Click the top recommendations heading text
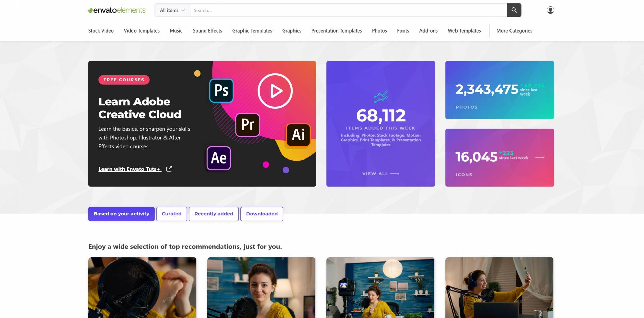The height and width of the screenshot is (318, 644). (x=185, y=247)
